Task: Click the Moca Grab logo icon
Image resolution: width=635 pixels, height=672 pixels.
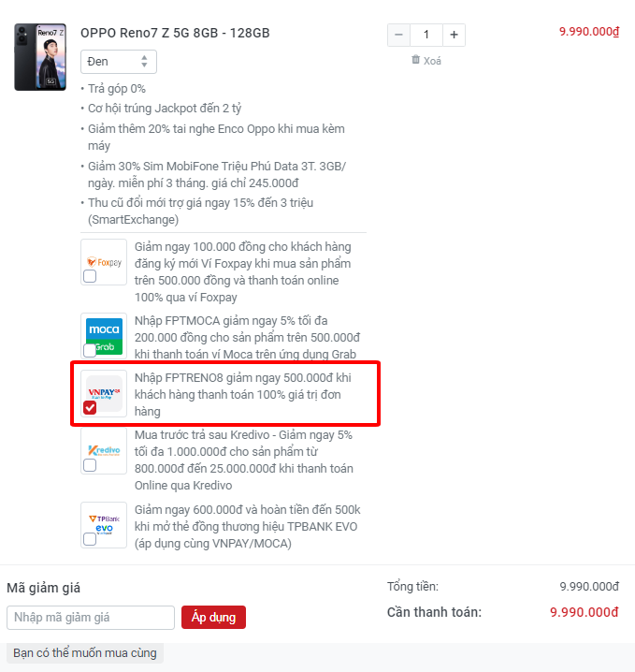Action: [x=104, y=336]
